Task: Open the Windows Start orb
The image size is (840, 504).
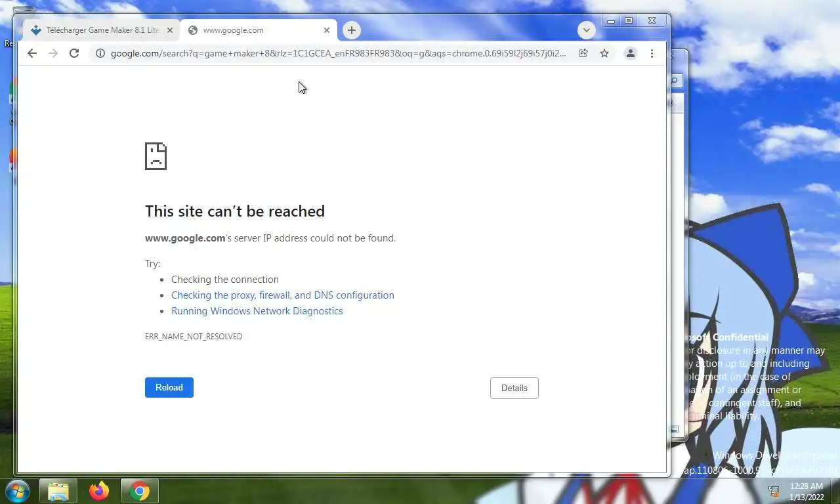Action: pos(18,492)
